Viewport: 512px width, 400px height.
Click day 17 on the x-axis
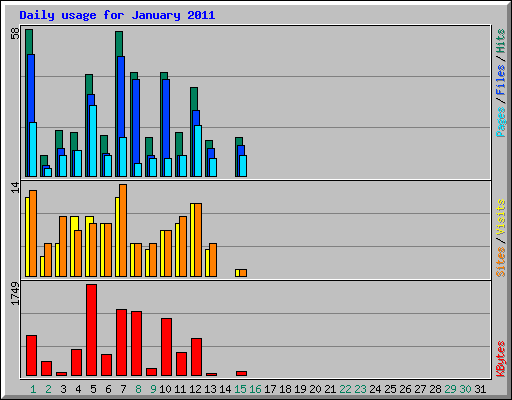pos(270,389)
